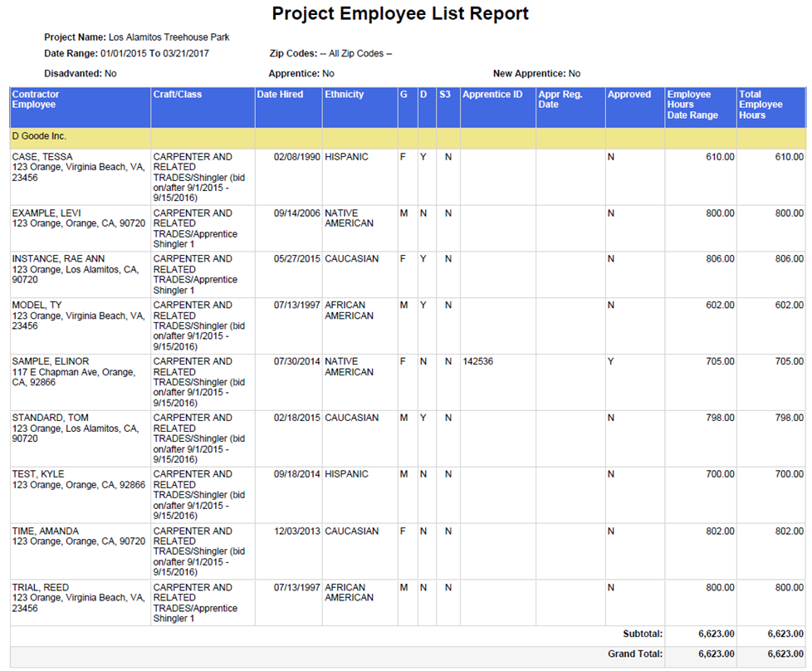
Task: Click the 'New Apprentice: No' filter text
Action: [536, 74]
